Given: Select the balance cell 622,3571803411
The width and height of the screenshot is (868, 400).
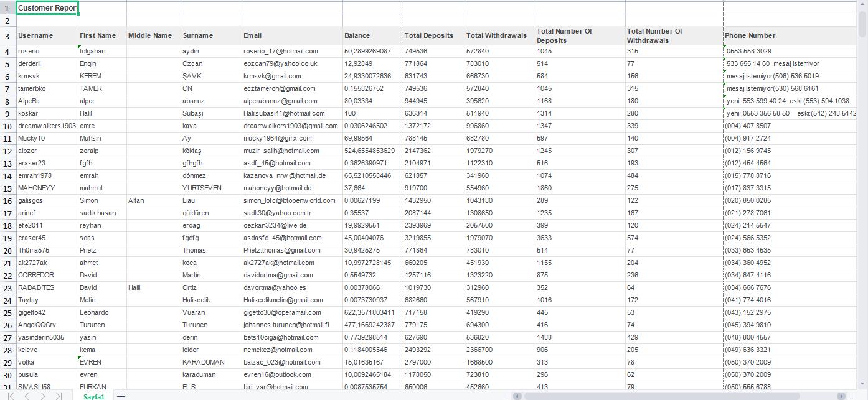Looking at the screenshot, I should point(373,312).
